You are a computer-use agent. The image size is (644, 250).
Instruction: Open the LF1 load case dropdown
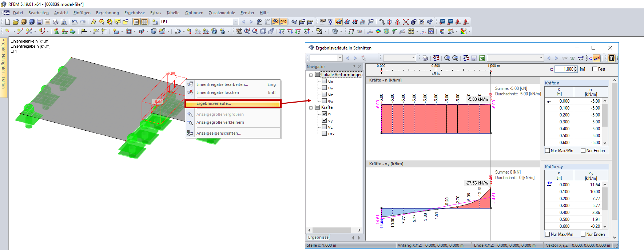pos(236,22)
